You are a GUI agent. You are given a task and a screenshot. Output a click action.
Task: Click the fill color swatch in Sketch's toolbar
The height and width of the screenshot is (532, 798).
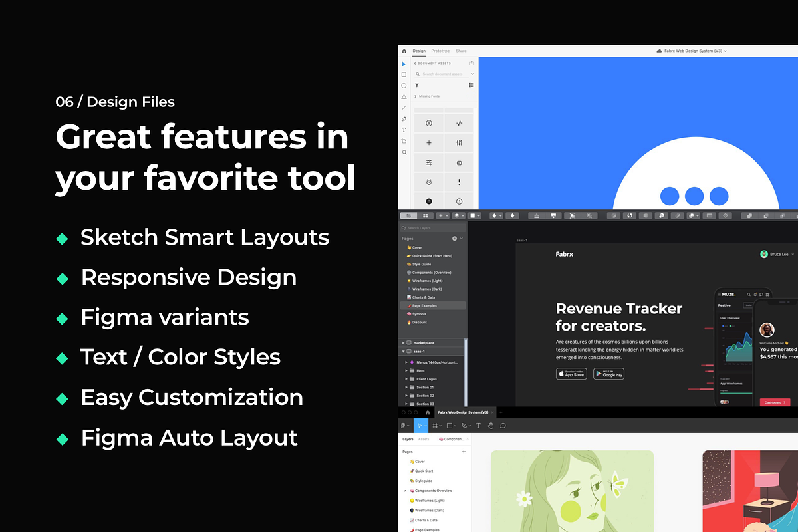(x=474, y=215)
